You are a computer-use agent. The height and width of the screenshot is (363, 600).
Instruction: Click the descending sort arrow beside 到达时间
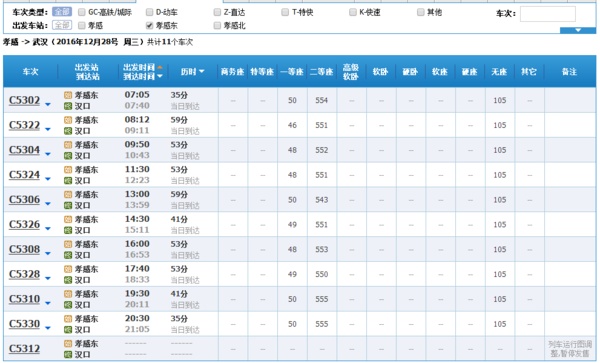pos(160,77)
